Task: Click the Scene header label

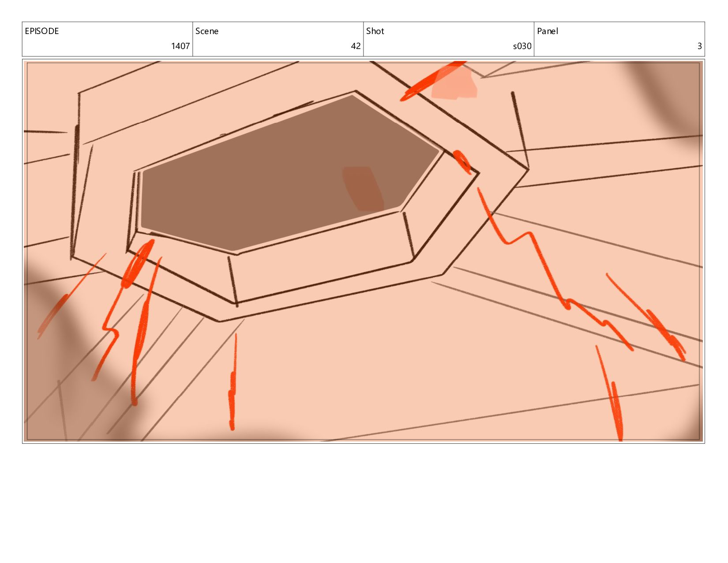Action: (x=207, y=31)
